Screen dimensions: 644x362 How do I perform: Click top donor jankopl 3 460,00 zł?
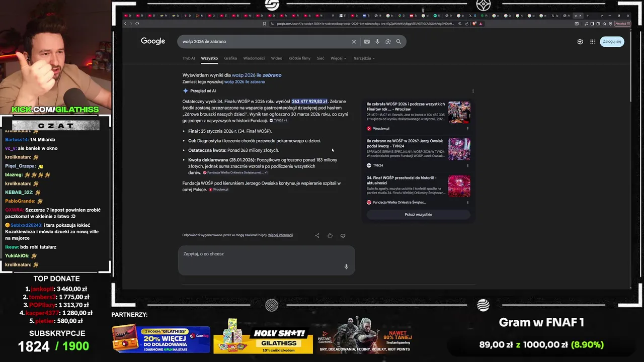tap(56, 289)
